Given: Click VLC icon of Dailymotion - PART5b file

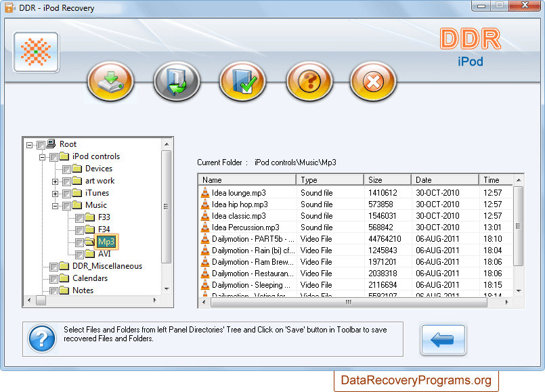Looking at the screenshot, I should 205,238.
